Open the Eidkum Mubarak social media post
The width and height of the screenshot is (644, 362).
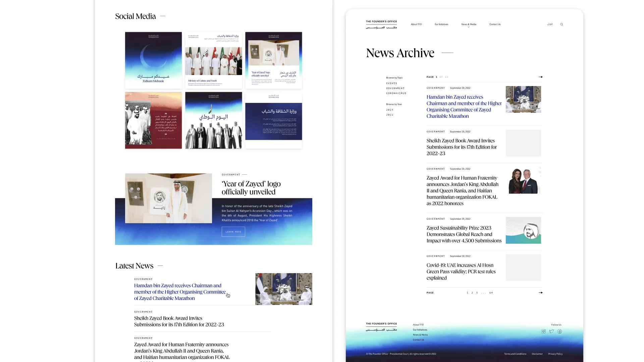153,60
